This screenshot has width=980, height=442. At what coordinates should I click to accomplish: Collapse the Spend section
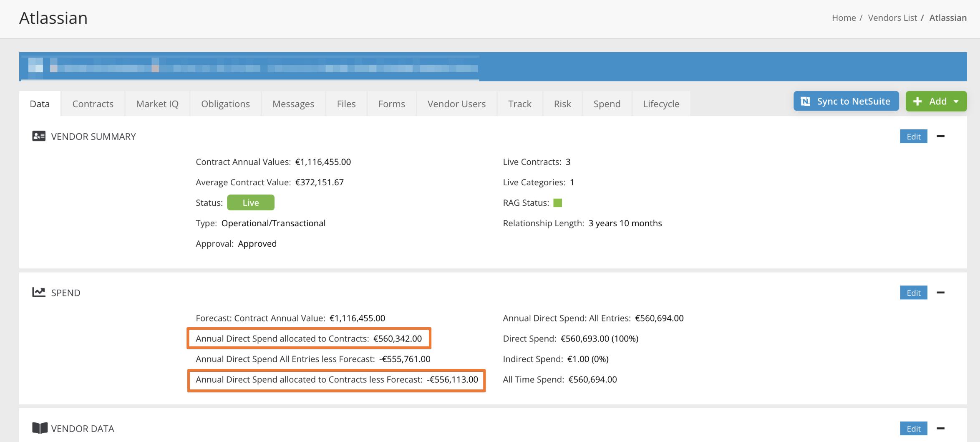tap(940, 293)
